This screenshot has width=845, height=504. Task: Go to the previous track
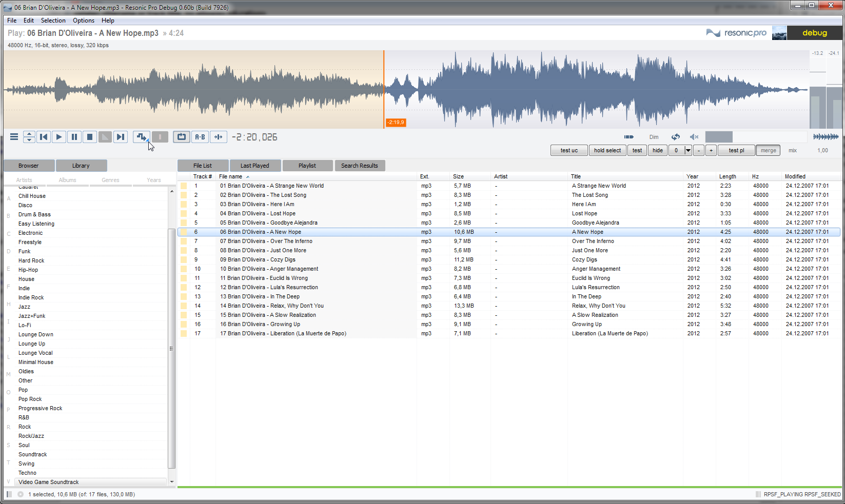(x=44, y=137)
